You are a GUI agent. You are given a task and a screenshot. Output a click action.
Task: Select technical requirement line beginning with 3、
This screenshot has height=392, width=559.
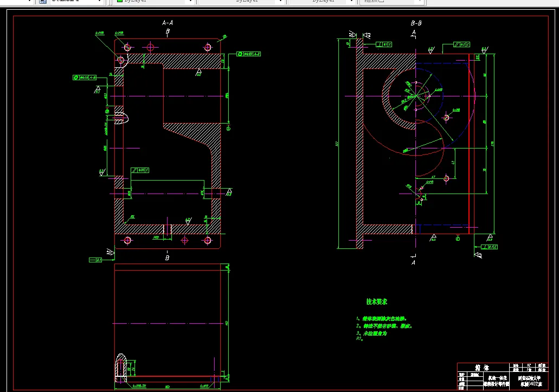tap(371, 333)
